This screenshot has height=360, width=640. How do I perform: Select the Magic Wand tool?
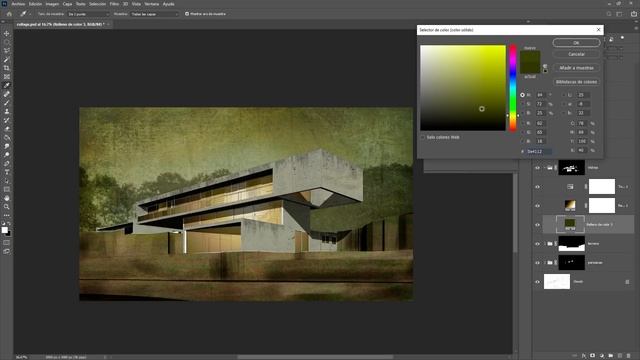click(x=7, y=60)
